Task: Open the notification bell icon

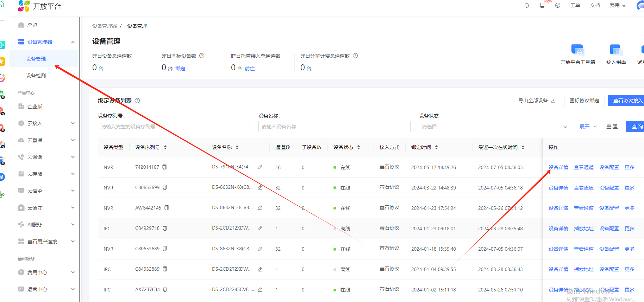Action: click(x=527, y=5)
